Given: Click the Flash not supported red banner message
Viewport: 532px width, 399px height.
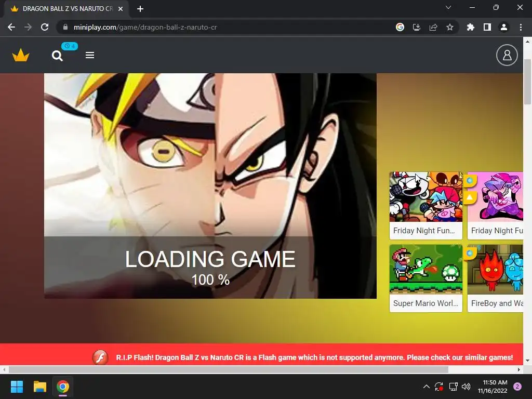Looking at the screenshot, I should pos(314,357).
